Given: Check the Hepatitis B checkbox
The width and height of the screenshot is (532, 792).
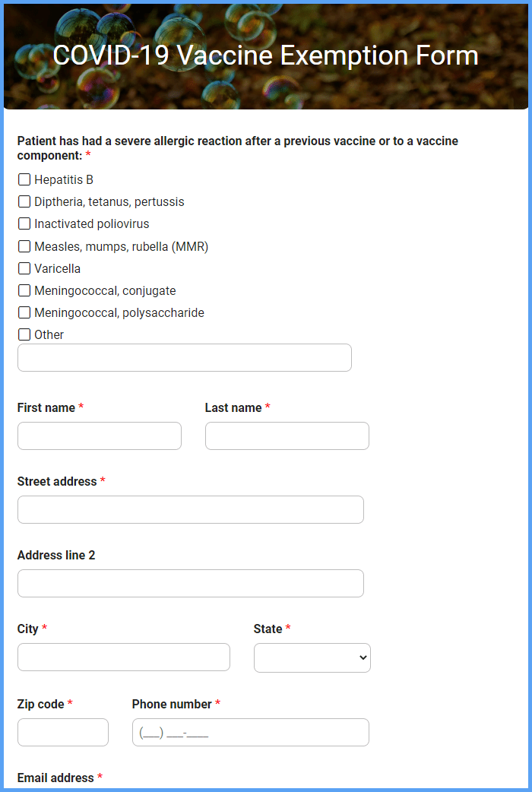Looking at the screenshot, I should pos(24,179).
